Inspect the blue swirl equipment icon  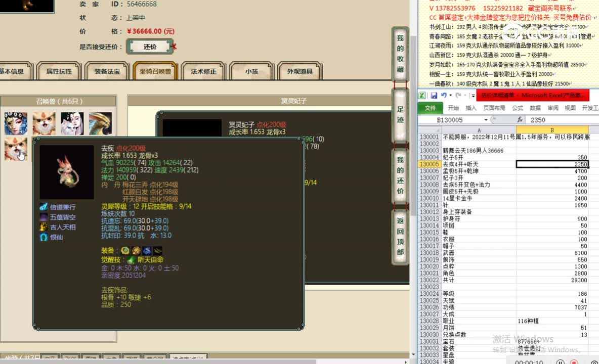click(147, 250)
